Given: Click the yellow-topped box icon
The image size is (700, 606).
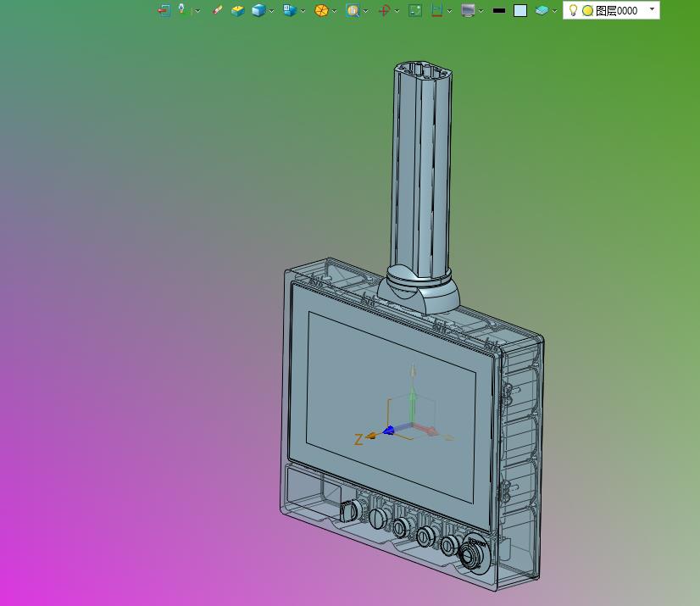Looking at the screenshot, I should (238, 10).
